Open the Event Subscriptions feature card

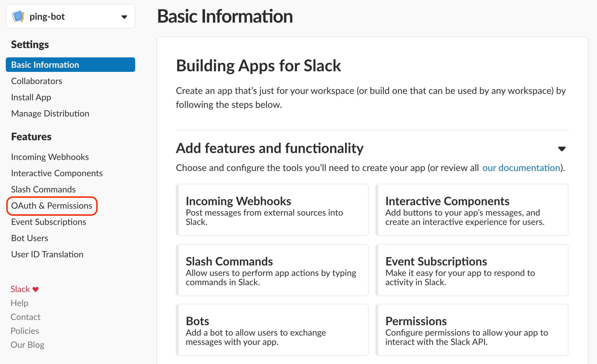pyautogui.click(x=472, y=270)
